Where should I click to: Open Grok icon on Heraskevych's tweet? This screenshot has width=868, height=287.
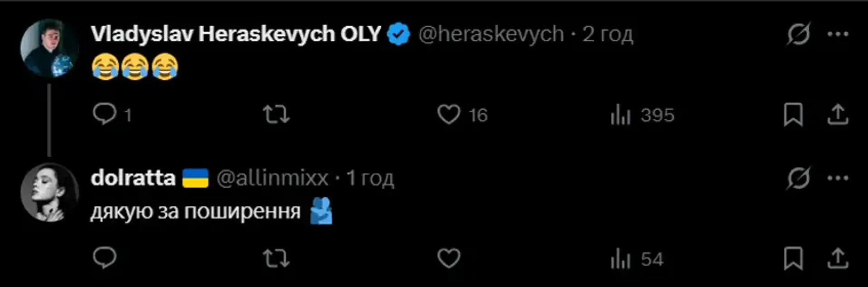[798, 34]
